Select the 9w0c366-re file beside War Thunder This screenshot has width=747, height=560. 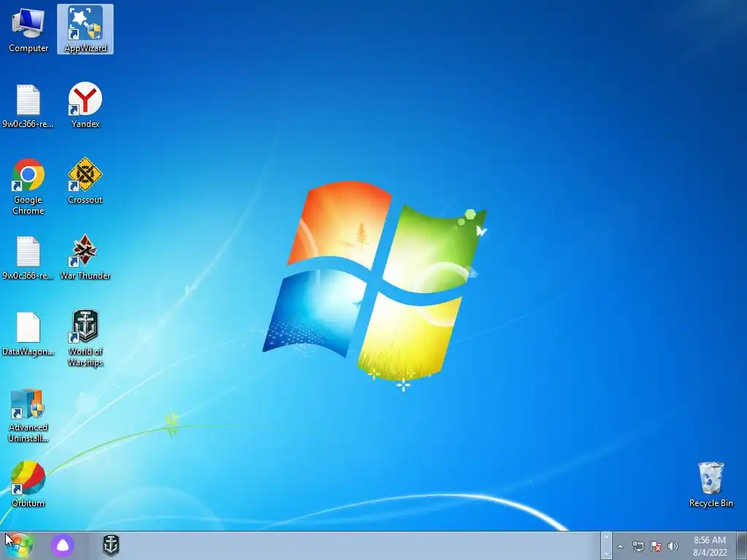pyautogui.click(x=28, y=257)
